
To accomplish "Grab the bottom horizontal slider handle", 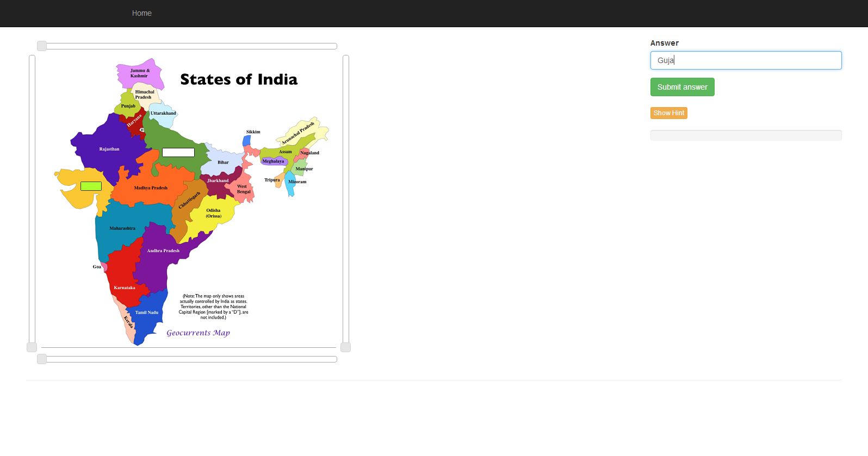I will click(42, 359).
